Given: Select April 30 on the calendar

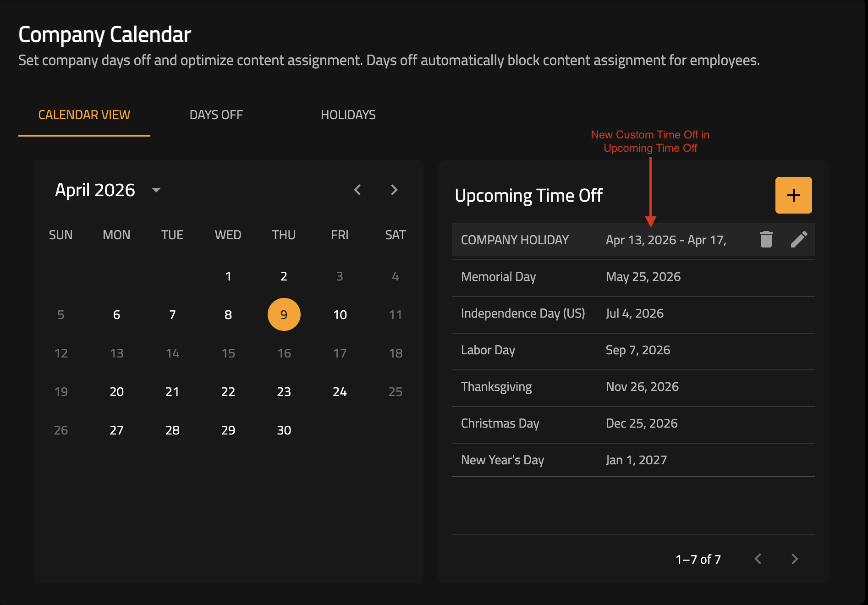Looking at the screenshot, I should pyautogui.click(x=284, y=430).
